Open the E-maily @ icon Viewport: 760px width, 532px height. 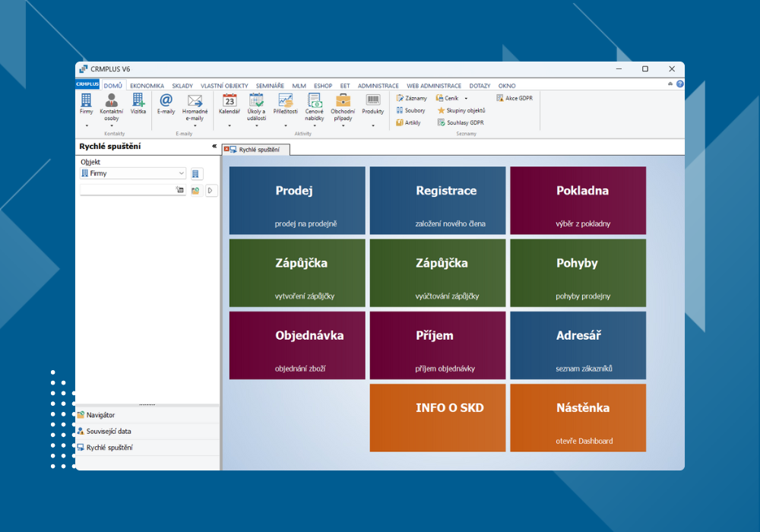(166, 100)
